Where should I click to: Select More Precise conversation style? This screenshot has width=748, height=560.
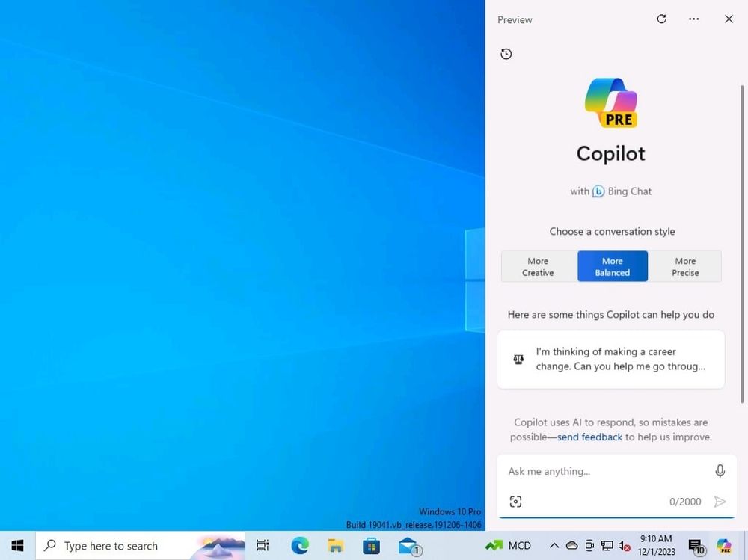click(x=685, y=266)
